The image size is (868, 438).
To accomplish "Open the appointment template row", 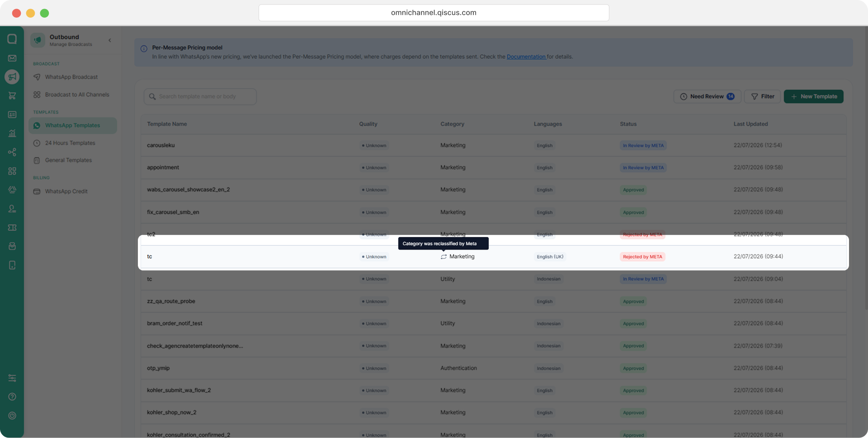I will [493, 167].
